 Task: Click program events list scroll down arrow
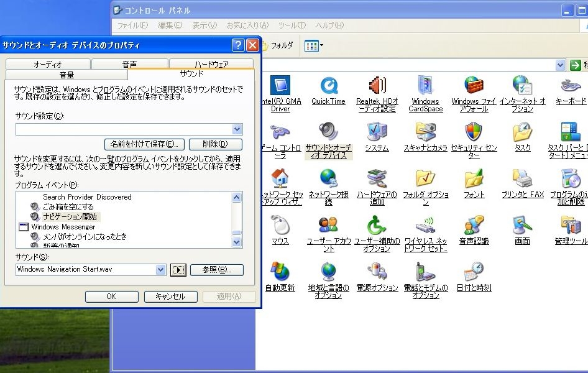click(237, 242)
